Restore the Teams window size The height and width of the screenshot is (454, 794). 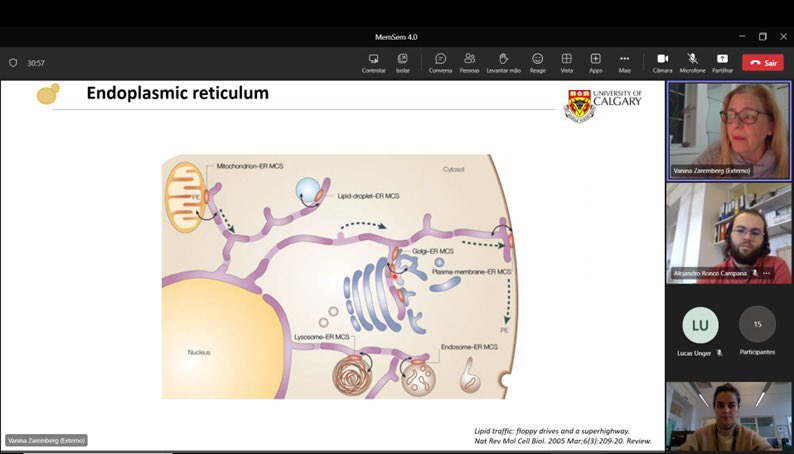tap(763, 36)
